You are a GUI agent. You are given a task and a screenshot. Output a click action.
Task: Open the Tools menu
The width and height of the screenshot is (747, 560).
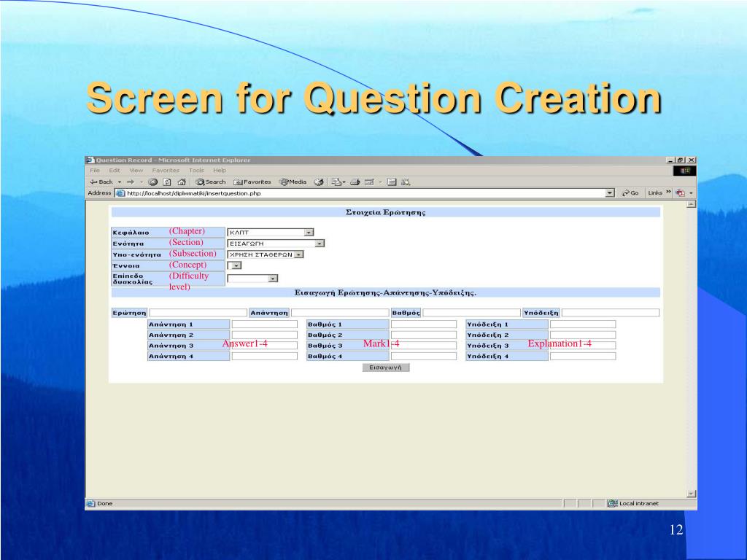coord(196,171)
